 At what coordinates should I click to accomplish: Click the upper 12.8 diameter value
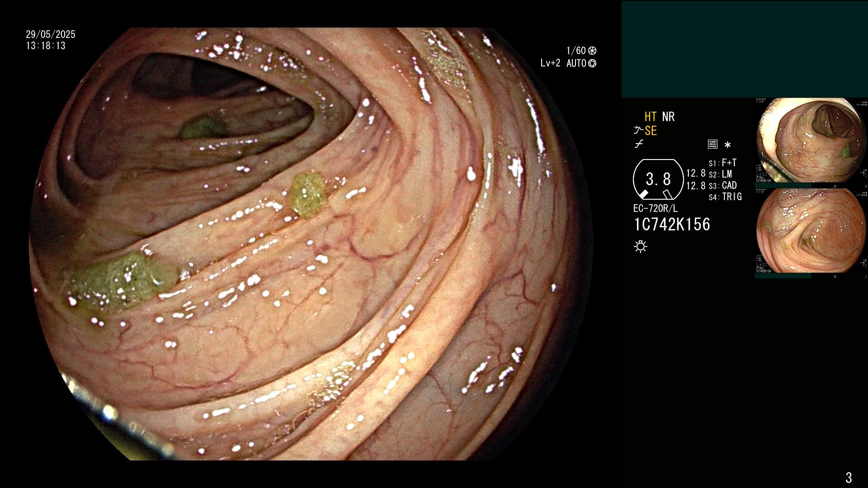point(696,174)
